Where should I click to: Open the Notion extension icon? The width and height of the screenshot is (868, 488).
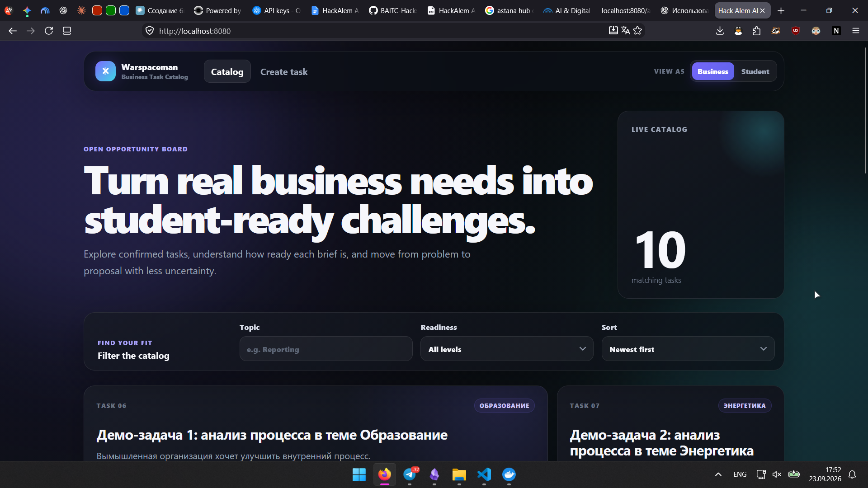(836, 31)
